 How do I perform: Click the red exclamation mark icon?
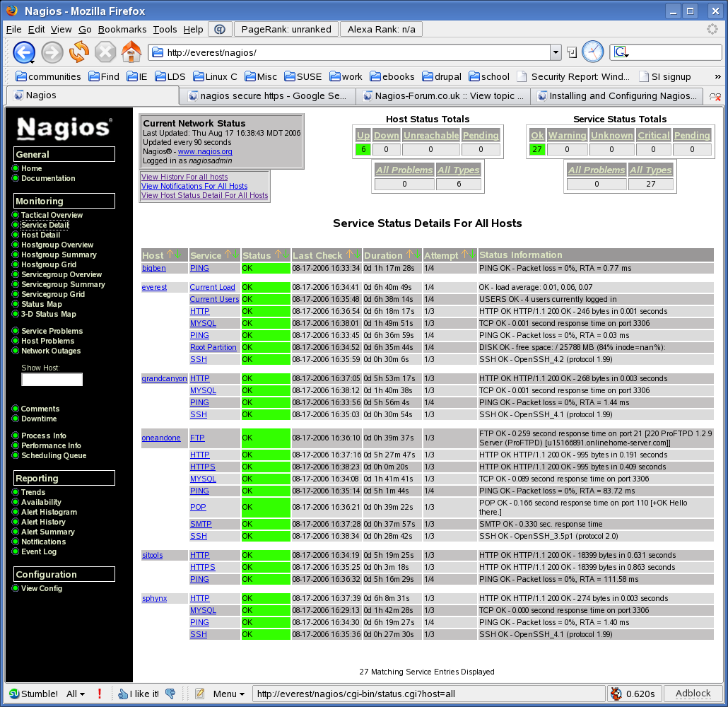click(100, 694)
